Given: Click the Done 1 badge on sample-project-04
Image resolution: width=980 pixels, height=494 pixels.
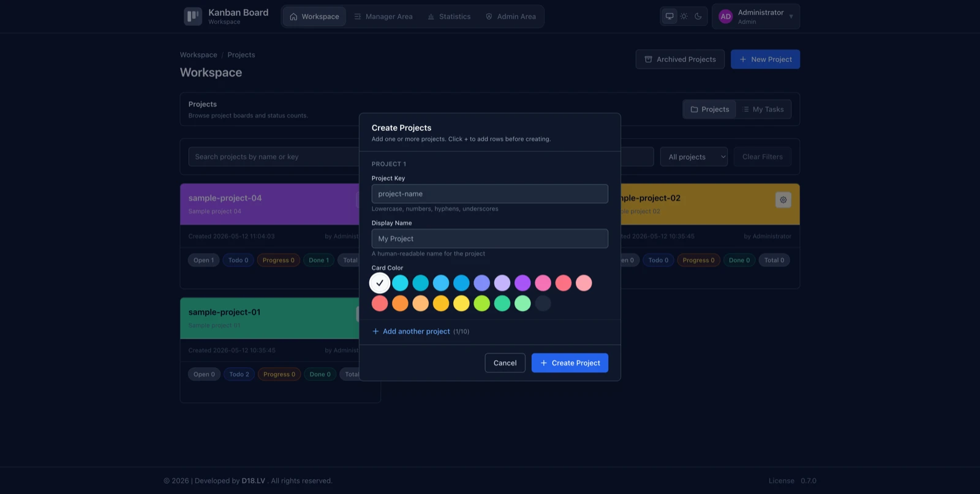Looking at the screenshot, I should tap(318, 260).
